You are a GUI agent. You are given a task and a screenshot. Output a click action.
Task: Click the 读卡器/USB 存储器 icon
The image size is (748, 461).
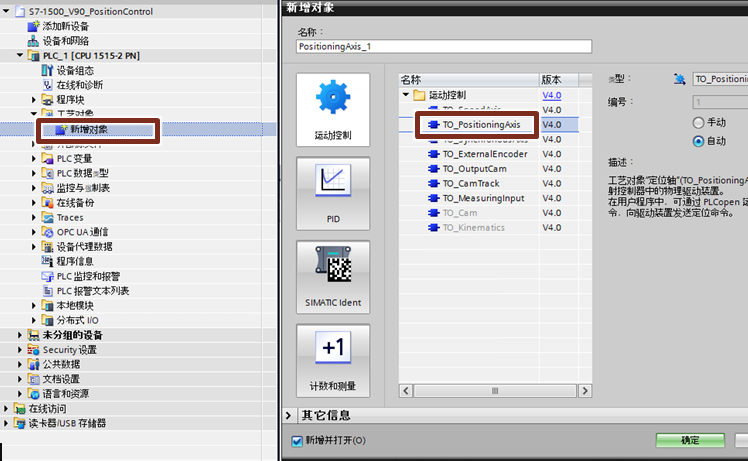(19, 423)
